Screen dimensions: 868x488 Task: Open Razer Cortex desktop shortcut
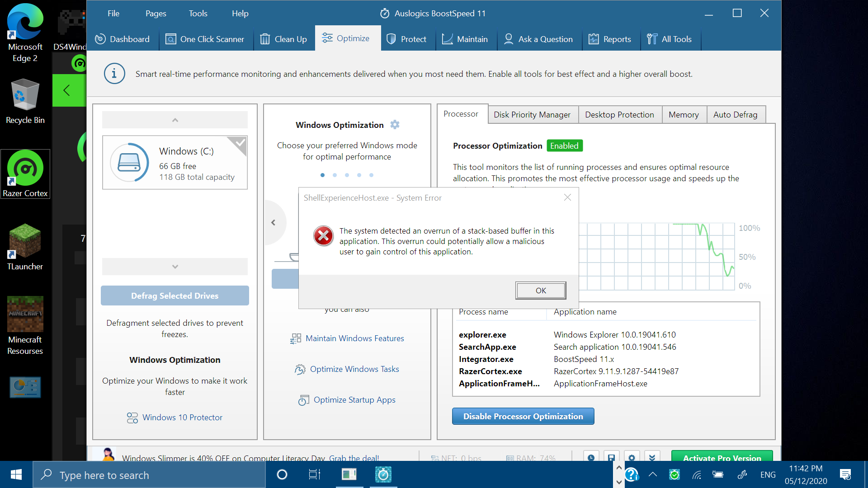25,174
